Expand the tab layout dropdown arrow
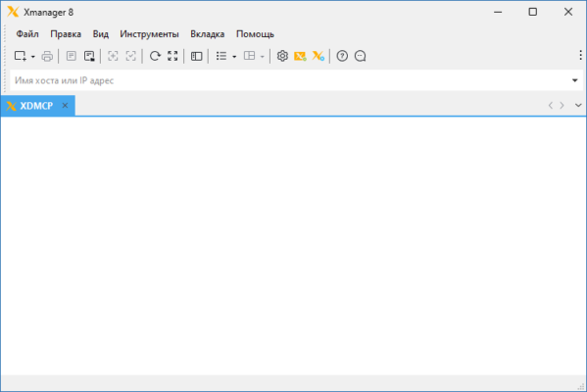The width and height of the screenshot is (587, 392). pyautogui.click(x=262, y=57)
